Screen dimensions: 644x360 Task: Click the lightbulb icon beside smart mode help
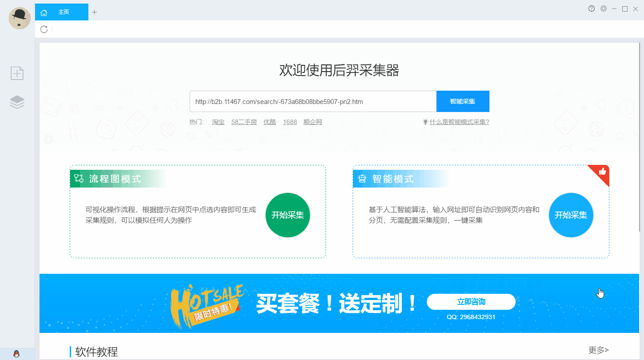425,122
